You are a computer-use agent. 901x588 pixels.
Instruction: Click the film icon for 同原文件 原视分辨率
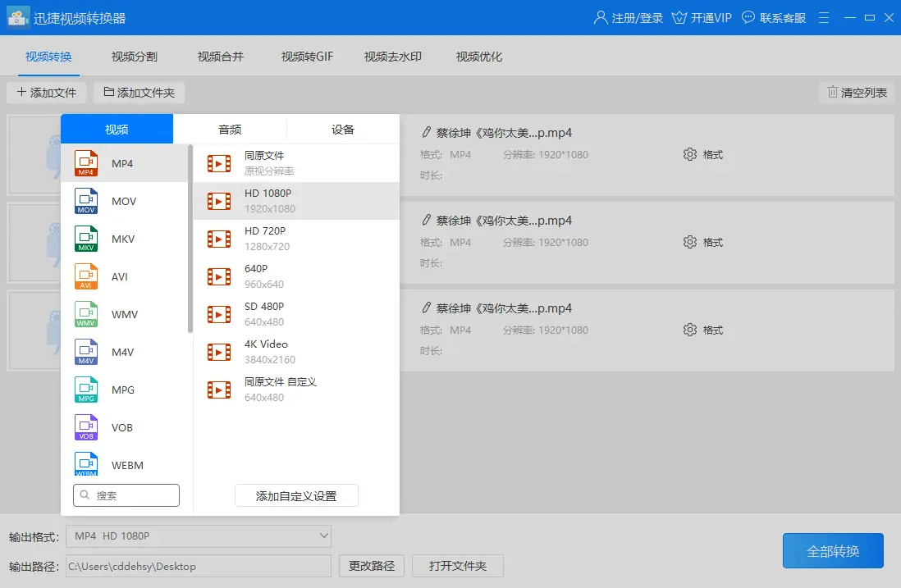(219, 164)
